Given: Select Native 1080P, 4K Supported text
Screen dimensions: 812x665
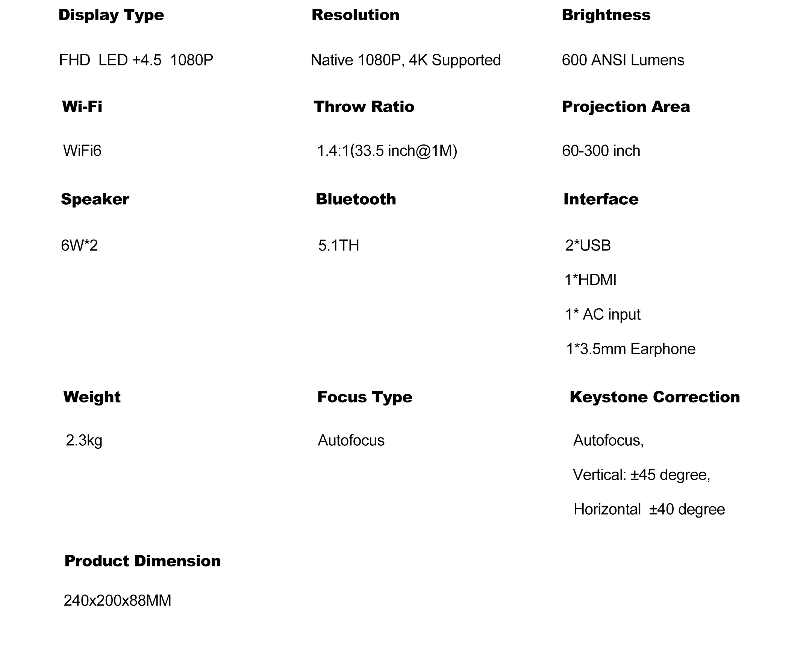Looking at the screenshot, I should (406, 60).
